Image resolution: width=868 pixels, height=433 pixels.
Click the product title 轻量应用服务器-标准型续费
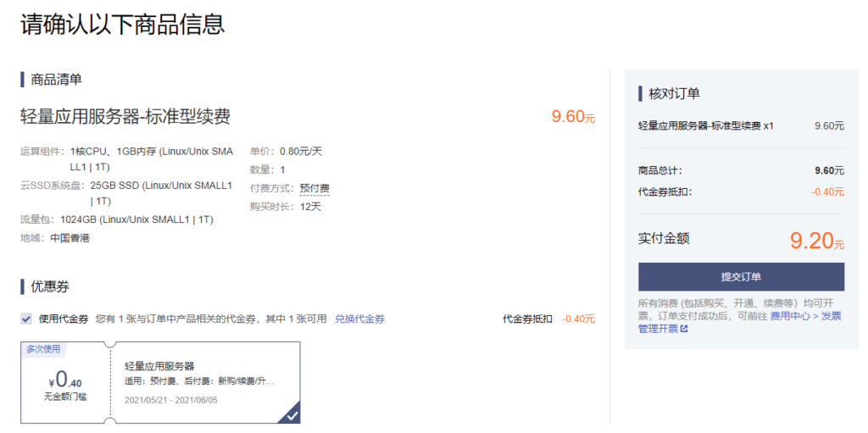[125, 116]
